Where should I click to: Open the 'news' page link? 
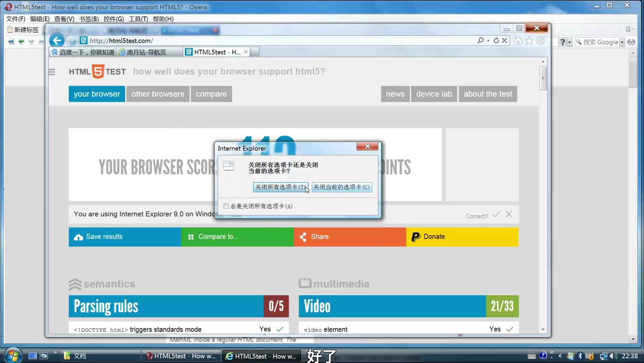tap(395, 94)
